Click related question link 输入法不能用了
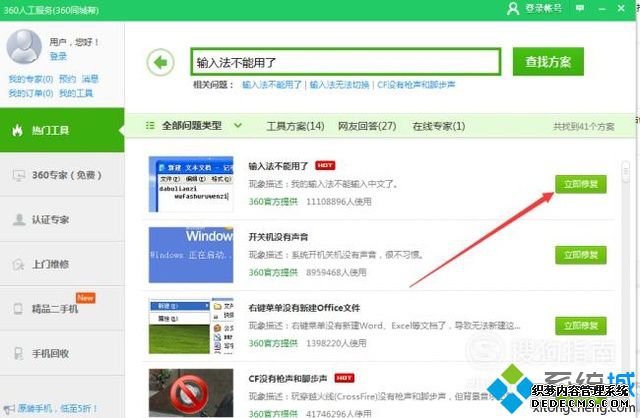This screenshot has height=418, width=640. pyautogui.click(x=271, y=85)
